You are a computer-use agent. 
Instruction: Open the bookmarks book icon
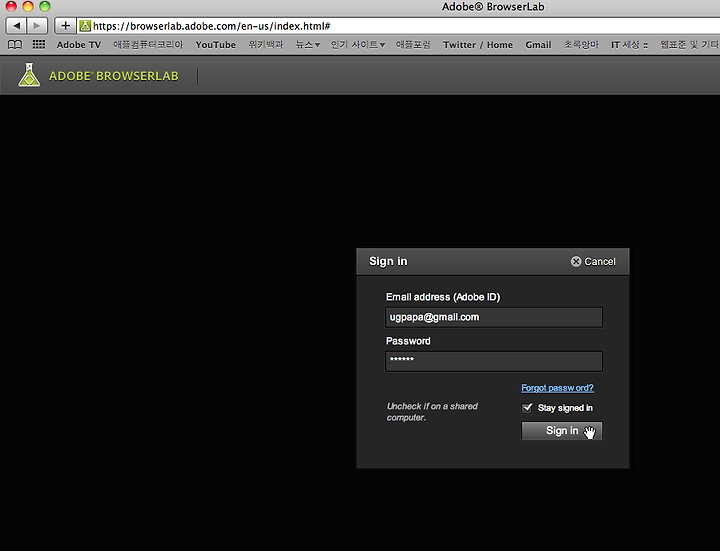pyautogui.click(x=15, y=45)
